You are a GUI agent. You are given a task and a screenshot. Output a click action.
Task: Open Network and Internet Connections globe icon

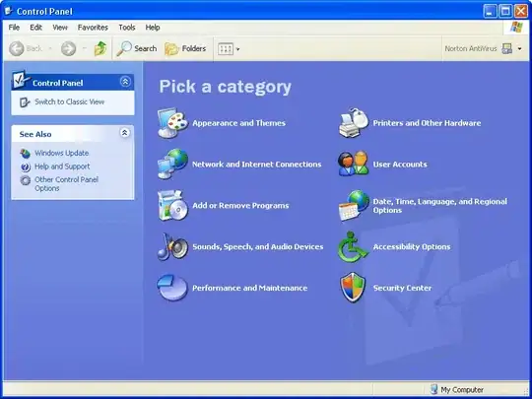[172, 164]
